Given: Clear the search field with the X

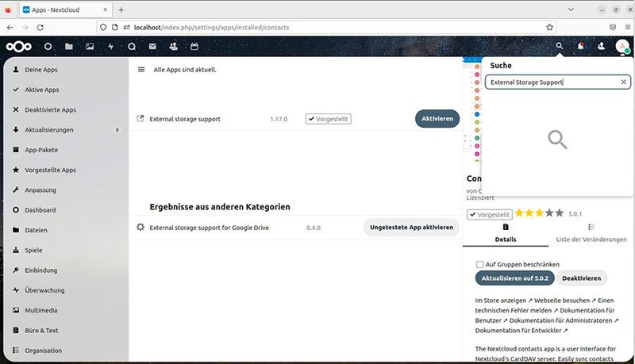Looking at the screenshot, I should [x=624, y=82].
